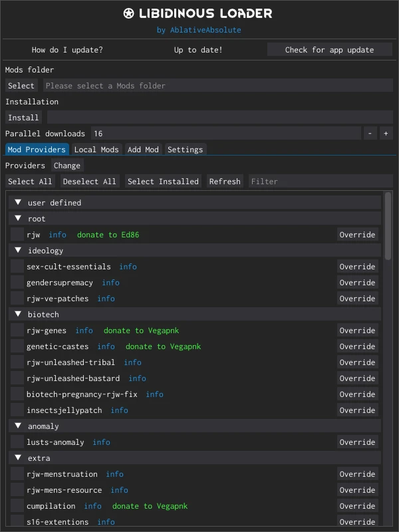399x532 pixels.
Task: Click Override for rjw-menstruation
Action: click(x=357, y=474)
